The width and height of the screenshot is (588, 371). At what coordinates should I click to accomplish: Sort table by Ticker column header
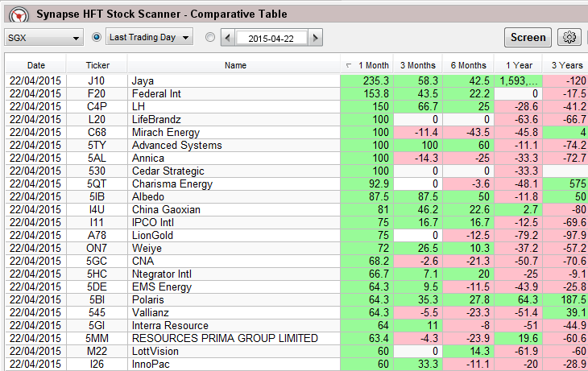tap(97, 65)
